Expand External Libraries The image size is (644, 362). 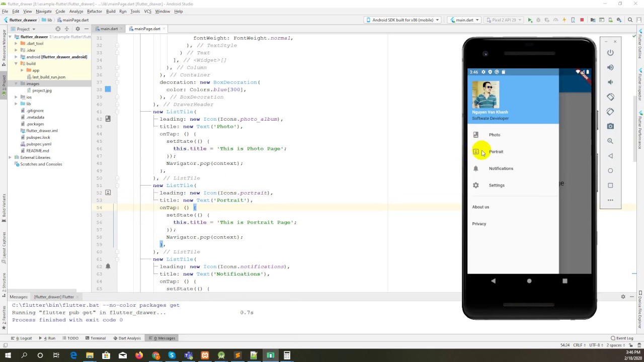pyautogui.click(x=10, y=157)
